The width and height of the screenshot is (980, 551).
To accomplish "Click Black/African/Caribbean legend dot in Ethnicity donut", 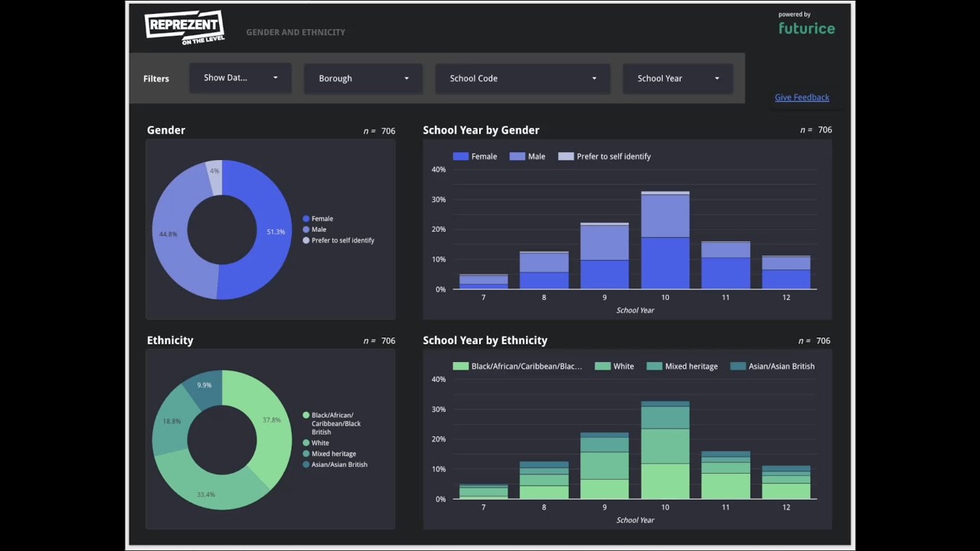I will click(306, 416).
